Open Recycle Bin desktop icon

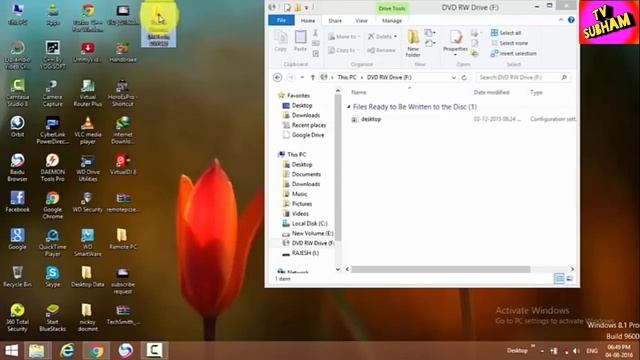[18, 276]
